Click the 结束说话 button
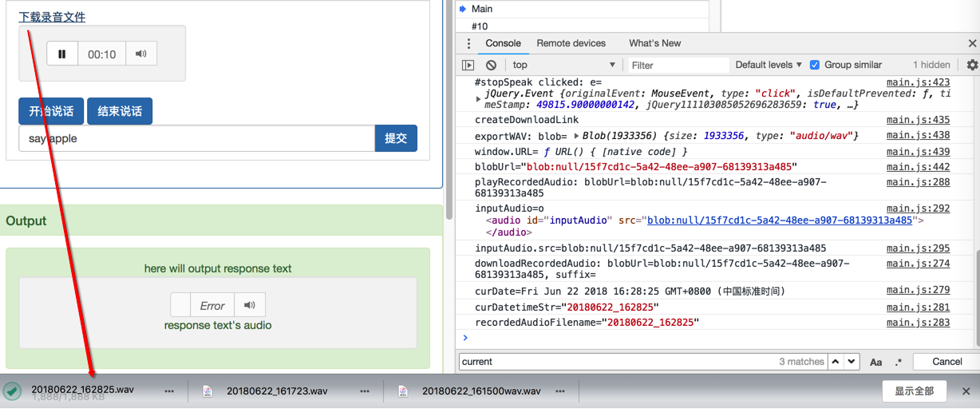This screenshot has height=409, width=980. pyautogui.click(x=120, y=111)
